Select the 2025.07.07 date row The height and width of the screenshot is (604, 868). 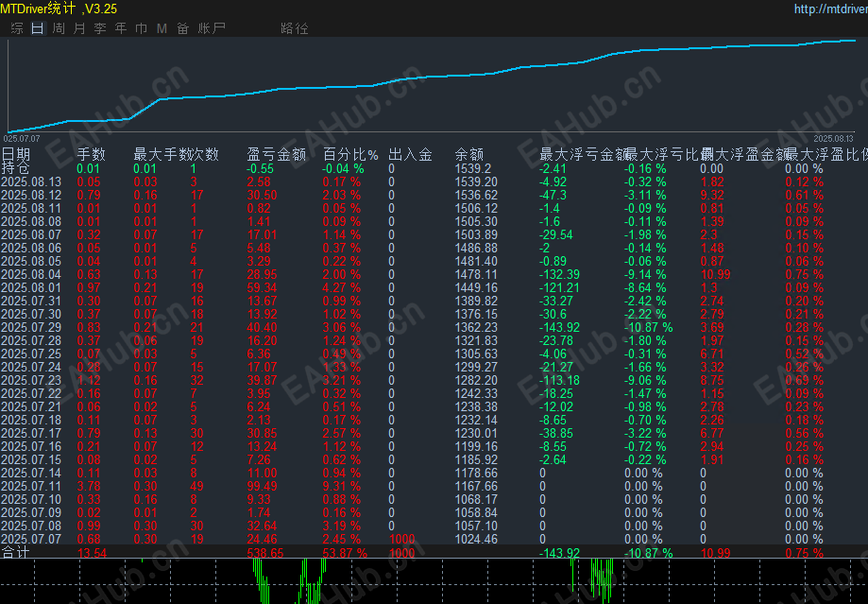click(31, 539)
